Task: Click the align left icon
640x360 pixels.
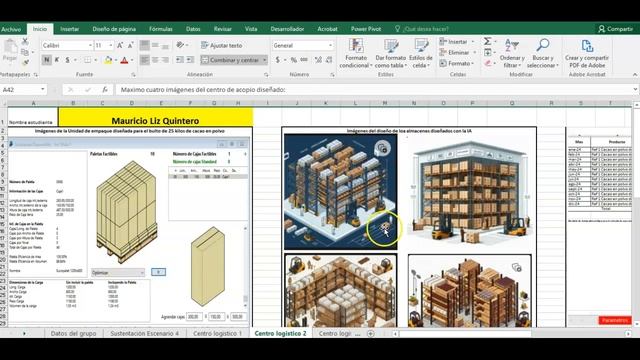Action: [144, 60]
